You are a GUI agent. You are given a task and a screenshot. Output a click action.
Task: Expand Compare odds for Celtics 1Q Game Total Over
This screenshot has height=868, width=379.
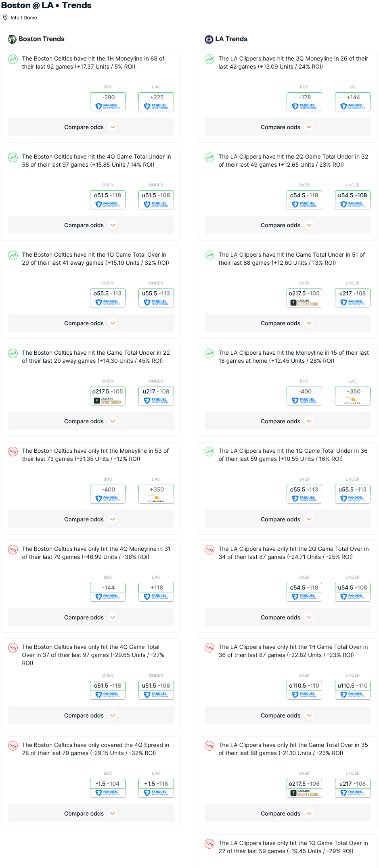91,323
